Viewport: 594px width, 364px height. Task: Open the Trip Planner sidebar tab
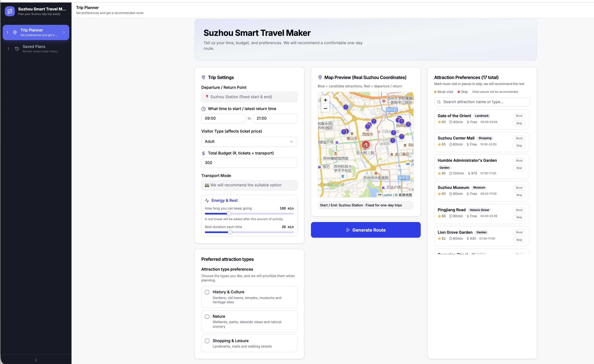pos(36,32)
